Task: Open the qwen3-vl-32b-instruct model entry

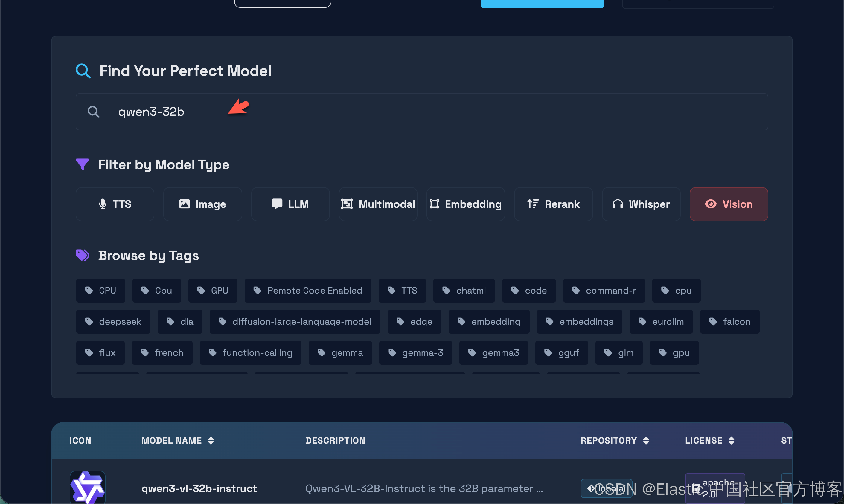Action: 199,488
